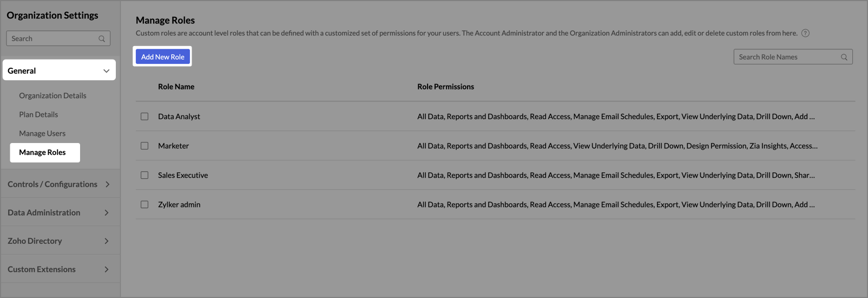Open the help question mark icon

805,33
